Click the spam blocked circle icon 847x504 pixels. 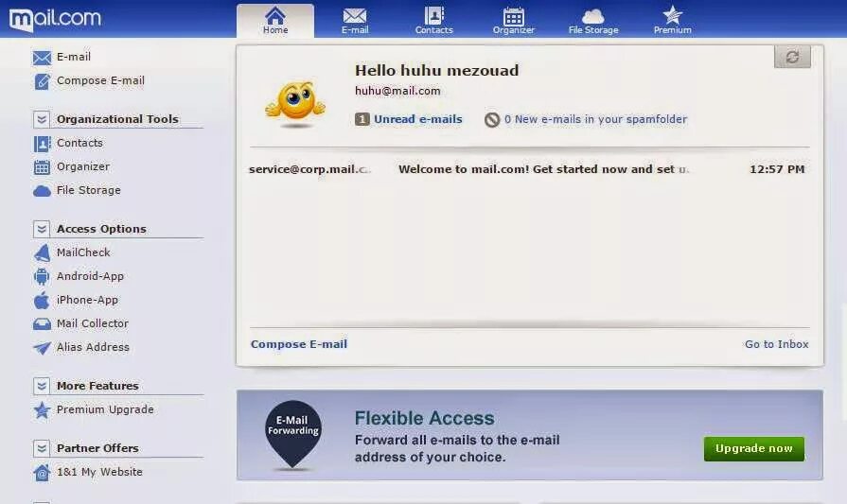click(x=491, y=120)
